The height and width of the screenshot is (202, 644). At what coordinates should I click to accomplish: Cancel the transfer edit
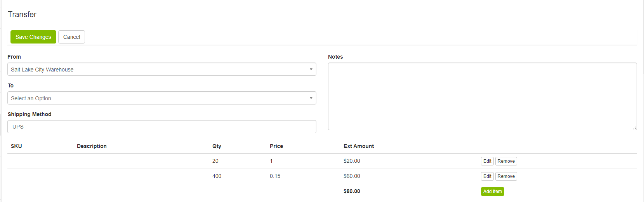pos(71,37)
